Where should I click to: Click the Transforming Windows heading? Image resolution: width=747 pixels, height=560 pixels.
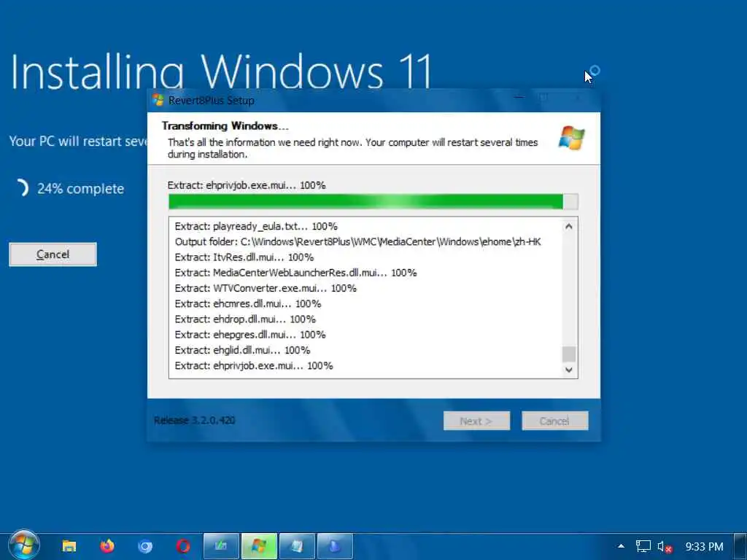tap(225, 125)
